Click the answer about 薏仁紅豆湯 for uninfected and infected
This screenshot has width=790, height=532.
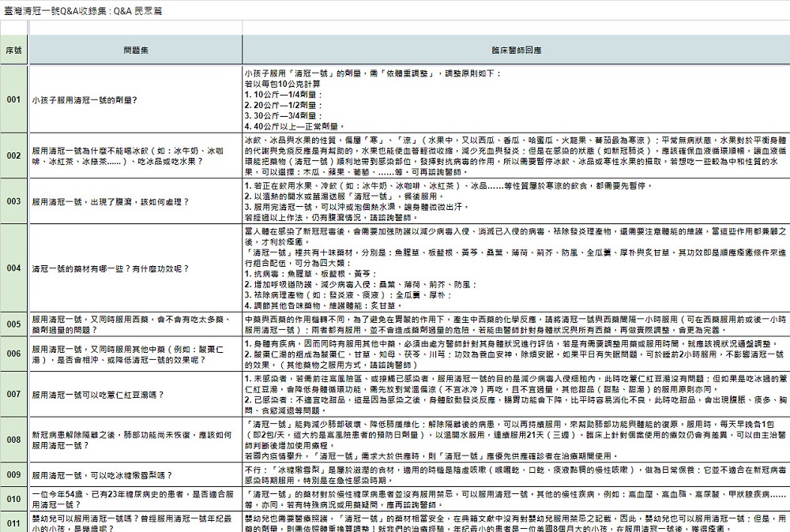tap(516, 394)
